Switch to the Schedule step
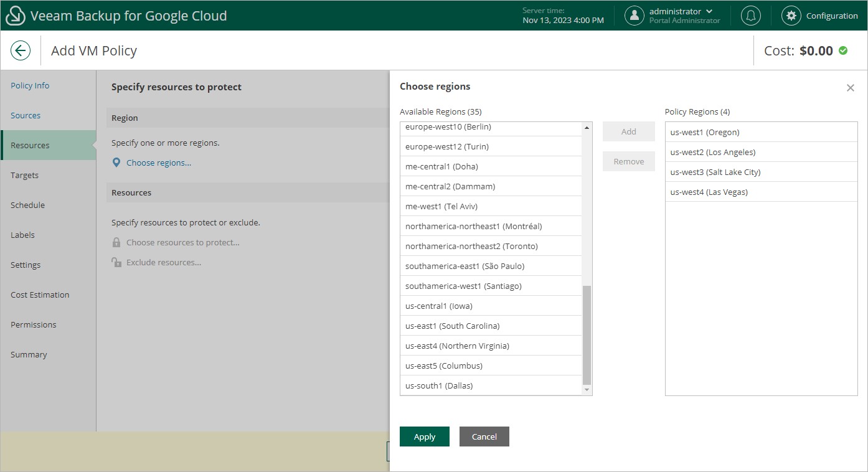Image resolution: width=868 pixels, height=472 pixels. [27, 205]
